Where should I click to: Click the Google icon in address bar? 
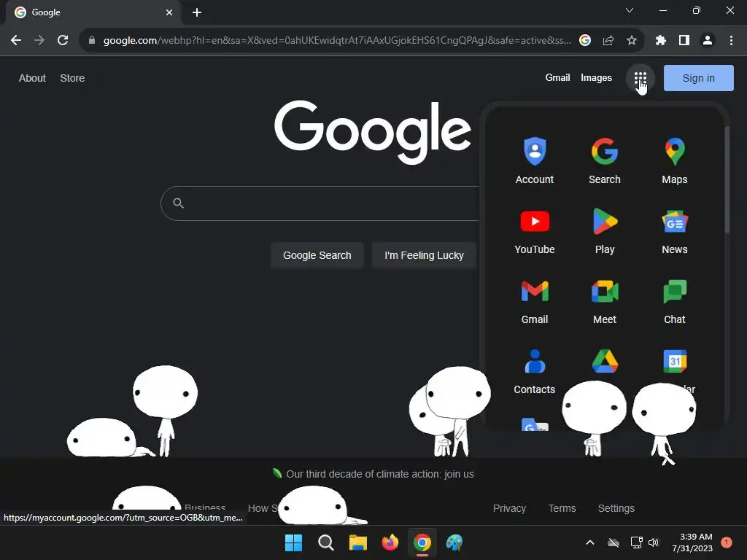pos(585,40)
